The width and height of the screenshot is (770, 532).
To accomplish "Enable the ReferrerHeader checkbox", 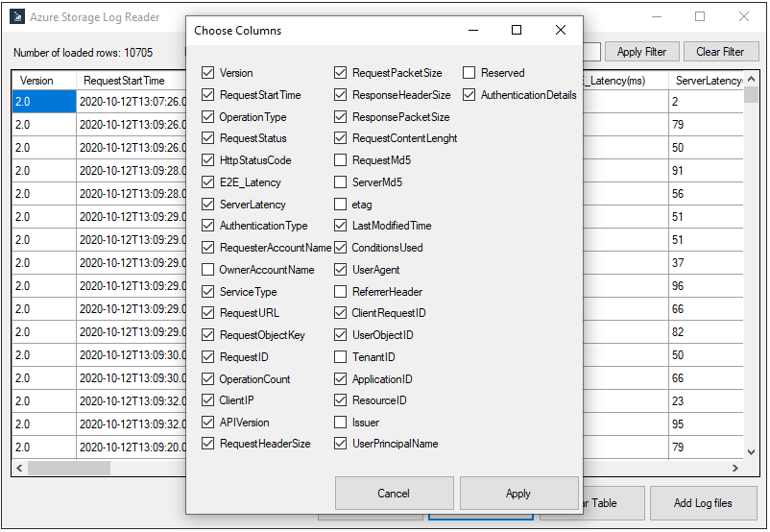I will click(x=340, y=292).
